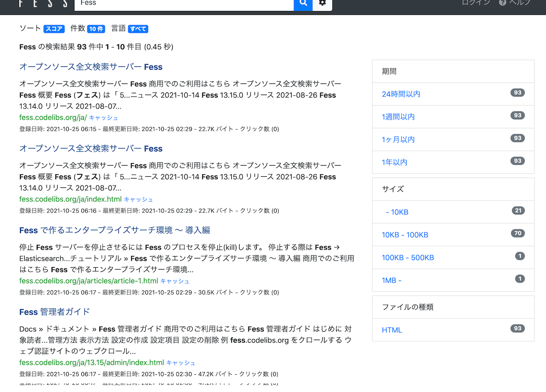Filter by size 10KB - 100KB

405,235
